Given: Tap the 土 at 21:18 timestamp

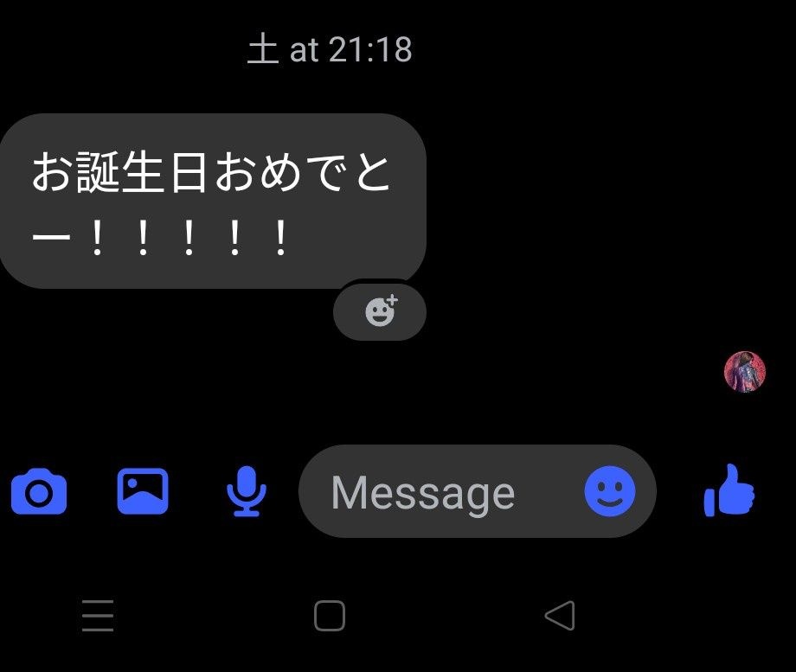Looking at the screenshot, I should (x=330, y=49).
